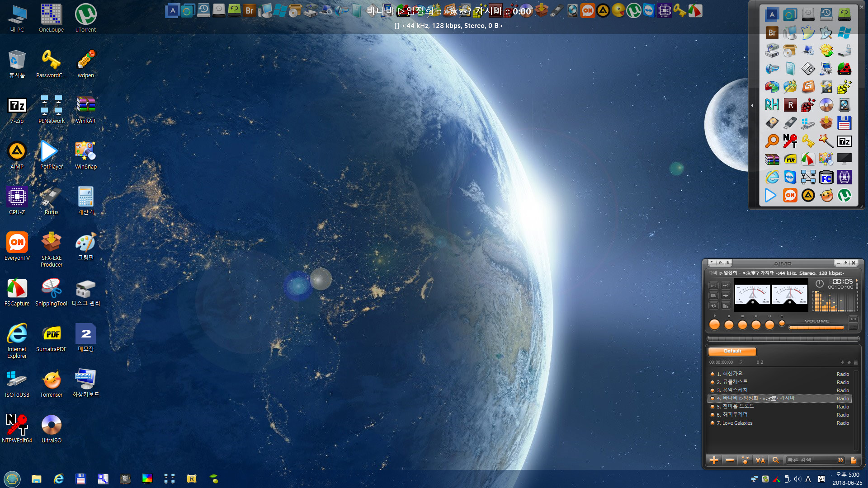868x488 pixels.
Task: Open NTPWEdit64 desktop shortcut
Action: point(17,429)
